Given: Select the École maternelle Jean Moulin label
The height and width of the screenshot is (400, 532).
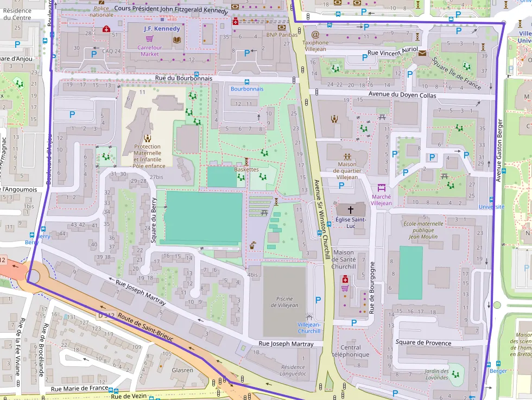Looking at the screenshot, I should 423,230.
